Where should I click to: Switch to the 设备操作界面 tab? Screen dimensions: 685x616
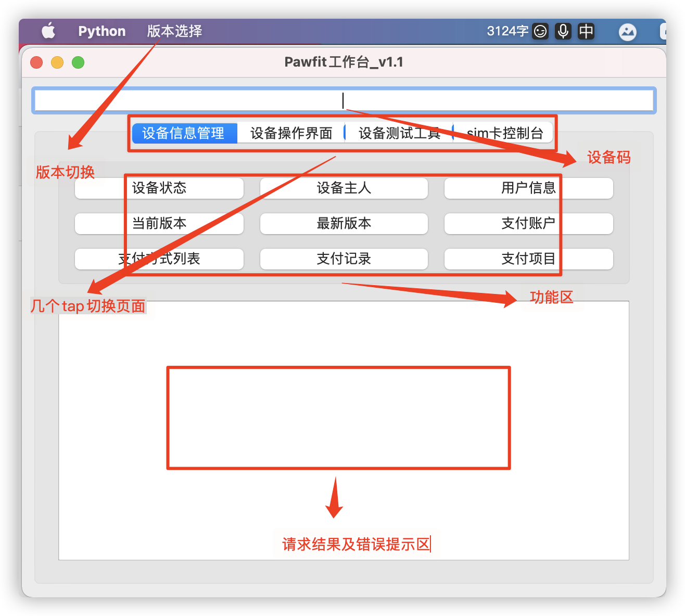pos(291,133)
